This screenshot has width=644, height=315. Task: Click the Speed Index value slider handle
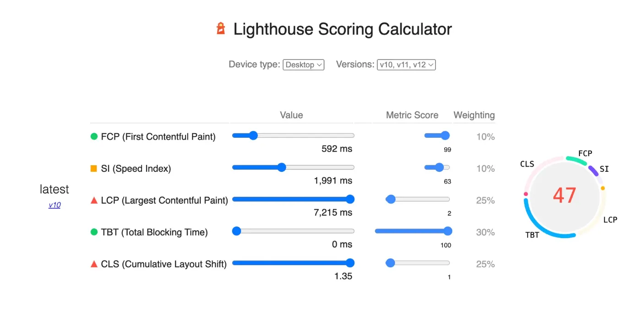coord(282,168)
